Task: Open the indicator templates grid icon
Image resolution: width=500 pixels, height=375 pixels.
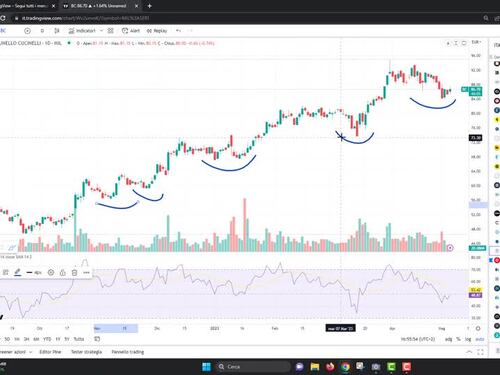Action: pos(111,31)
